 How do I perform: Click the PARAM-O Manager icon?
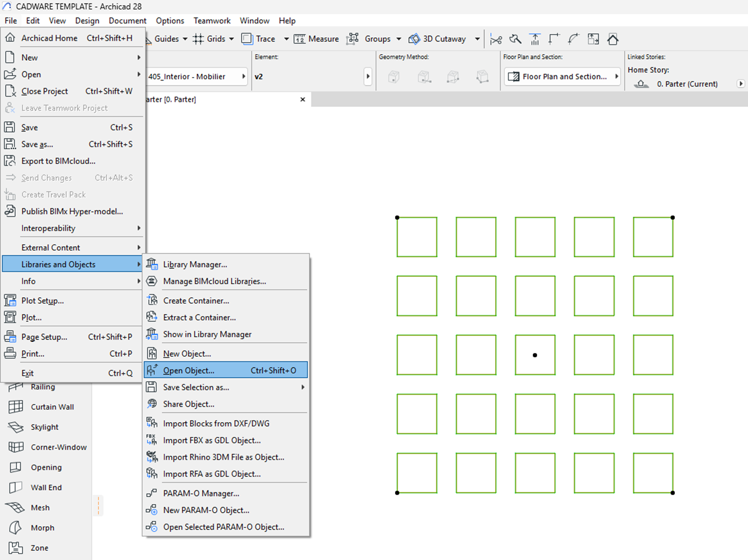[x=152, y=493]
